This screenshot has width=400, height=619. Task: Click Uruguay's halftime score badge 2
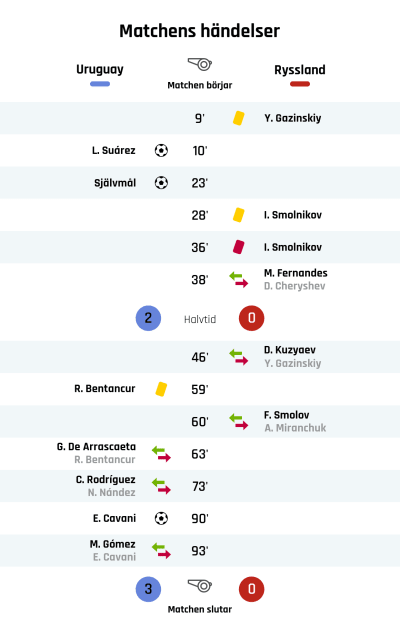click(x=148, y=318)
